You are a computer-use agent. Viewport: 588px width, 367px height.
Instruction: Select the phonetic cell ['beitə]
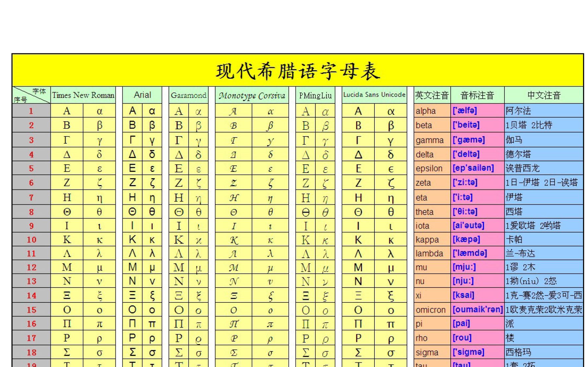478,125
